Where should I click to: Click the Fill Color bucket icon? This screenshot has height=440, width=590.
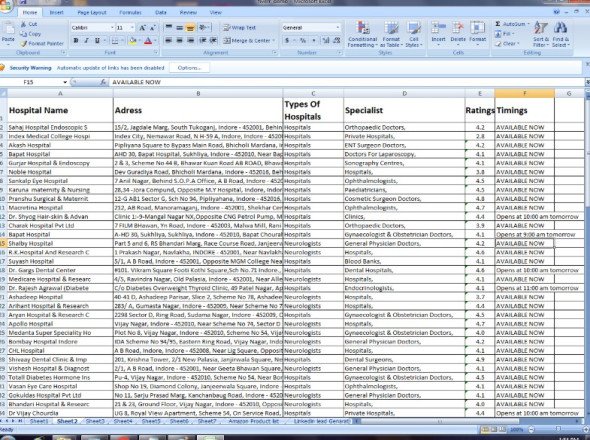point(132,41)
